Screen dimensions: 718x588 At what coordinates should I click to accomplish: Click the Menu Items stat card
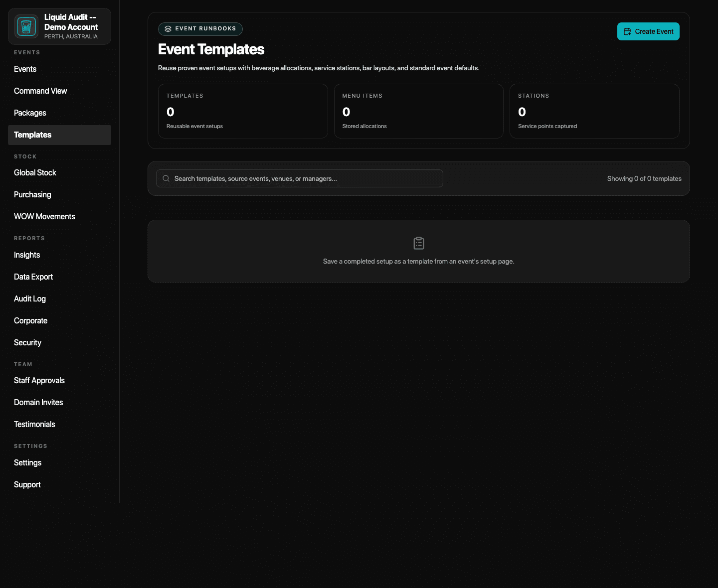[419, 111]
